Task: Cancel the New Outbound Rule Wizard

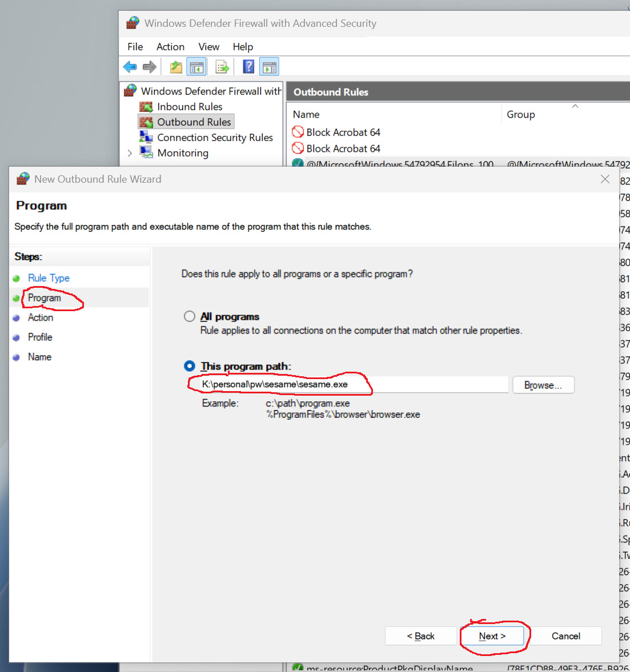Action: click(565, 636)
